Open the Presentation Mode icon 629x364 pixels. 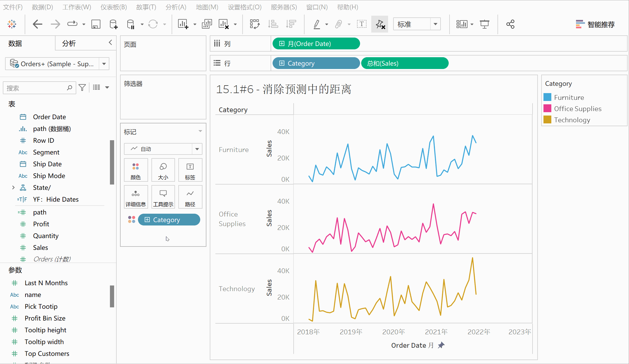pyautogui.click(x=484, y=24)
